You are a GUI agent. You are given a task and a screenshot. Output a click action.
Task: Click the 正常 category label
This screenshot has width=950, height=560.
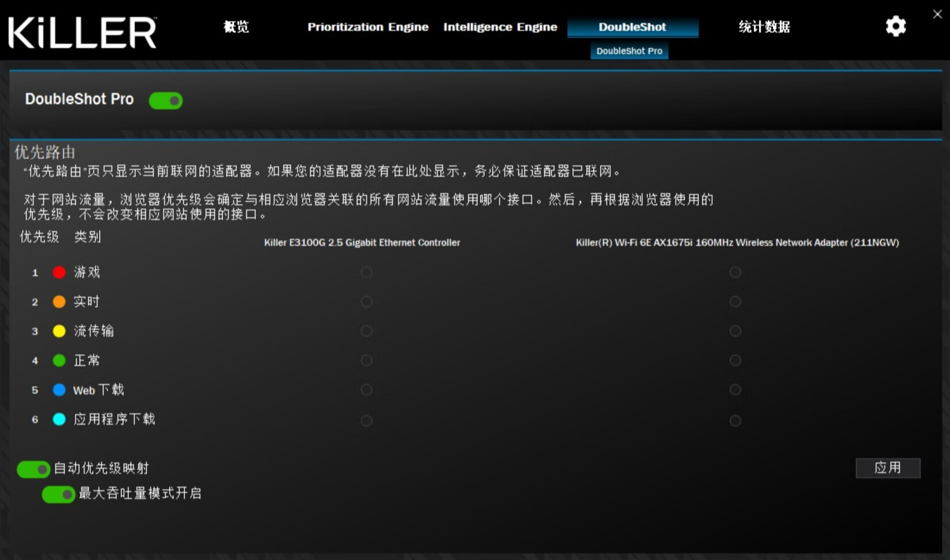tap(87, 360)
